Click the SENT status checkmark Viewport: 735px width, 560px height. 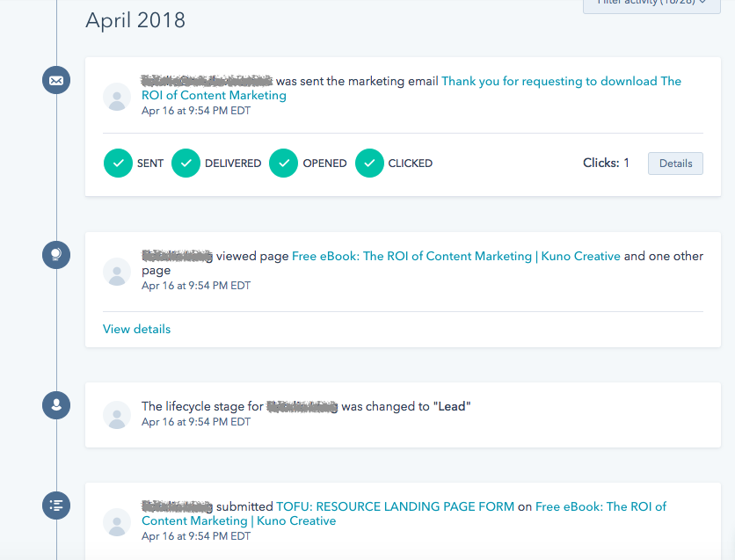(118, 163)
